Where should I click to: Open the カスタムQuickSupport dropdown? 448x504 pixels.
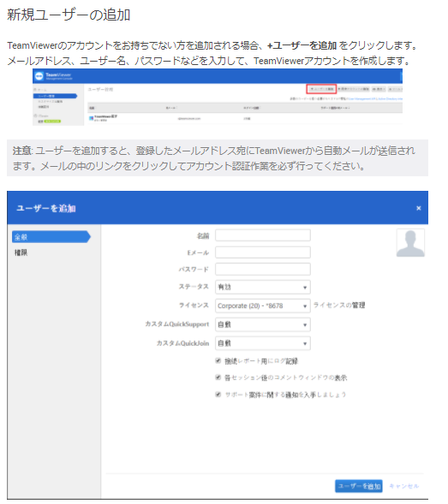tap(263, 324)
